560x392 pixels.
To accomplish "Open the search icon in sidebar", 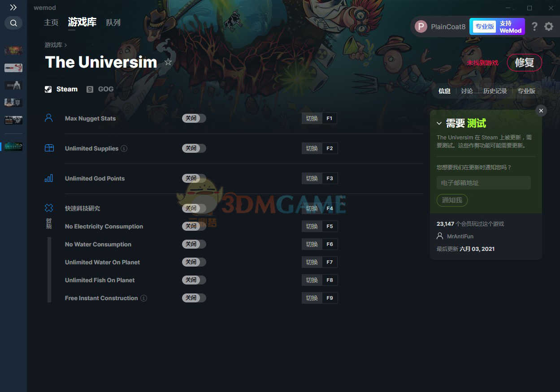I will 13,23.
